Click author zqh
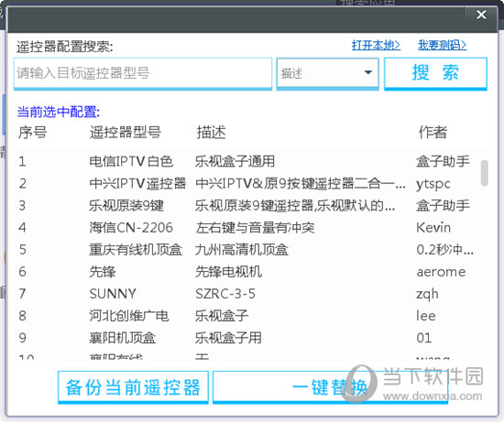The width and height of the screenshot is (504, 422). 427,294
